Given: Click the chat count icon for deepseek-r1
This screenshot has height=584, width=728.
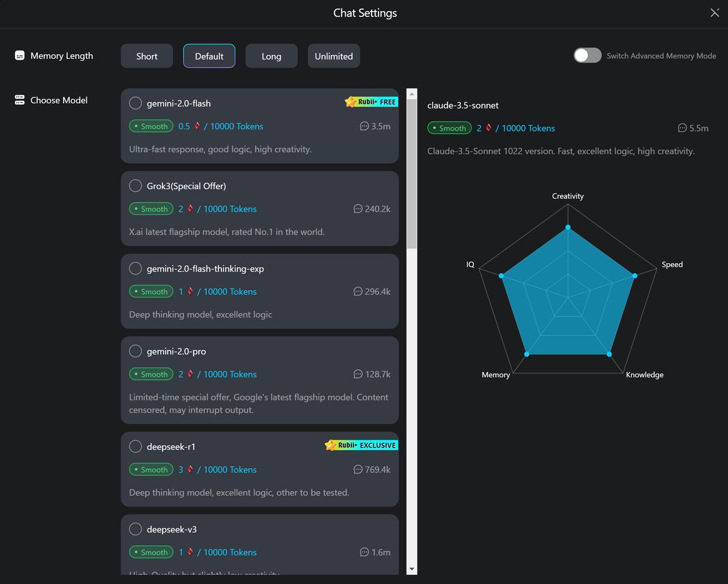Looking at the screenshot, I should point(358,469).
